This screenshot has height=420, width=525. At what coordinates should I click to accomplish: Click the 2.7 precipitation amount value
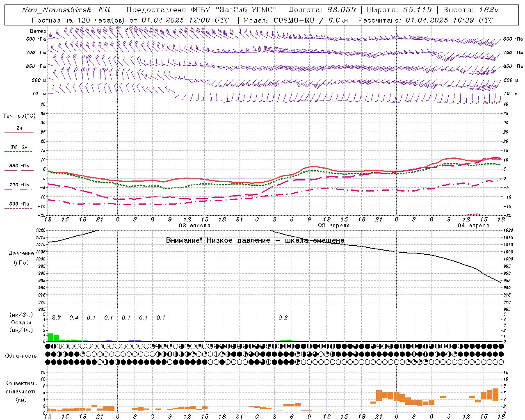(x=56, y=317)
